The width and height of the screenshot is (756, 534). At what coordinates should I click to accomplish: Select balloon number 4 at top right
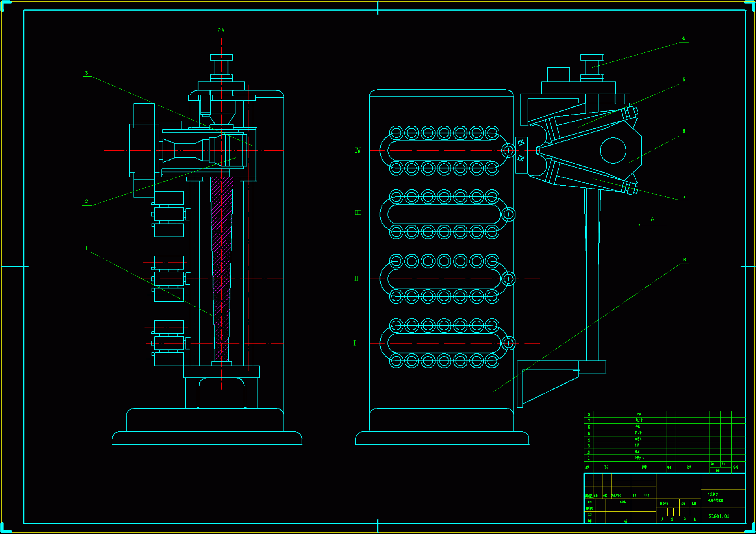(684, 38)
